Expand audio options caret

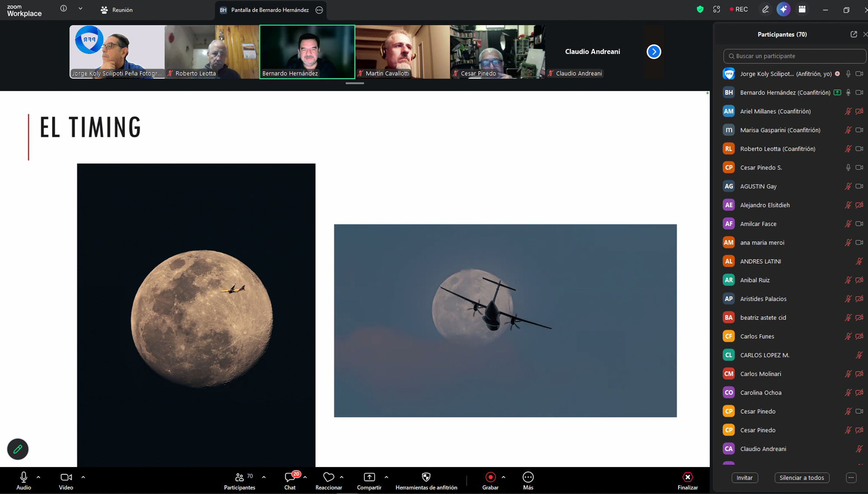click(39, 477)
